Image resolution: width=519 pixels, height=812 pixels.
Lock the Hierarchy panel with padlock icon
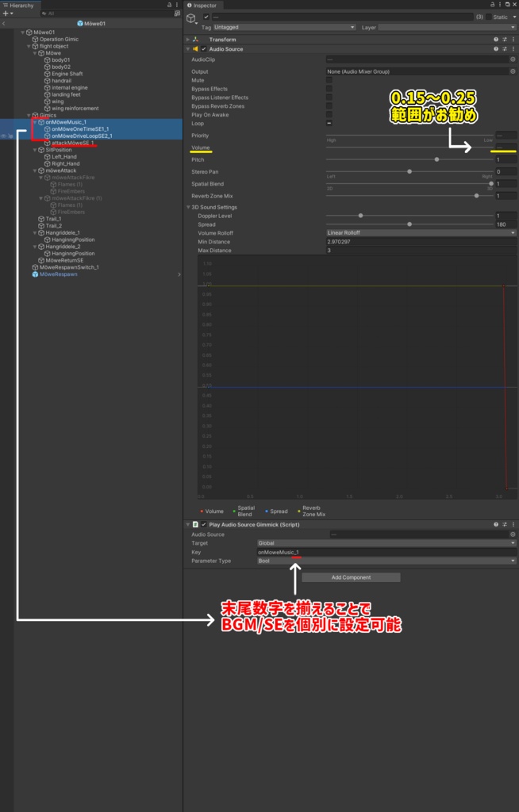[169, 6]
